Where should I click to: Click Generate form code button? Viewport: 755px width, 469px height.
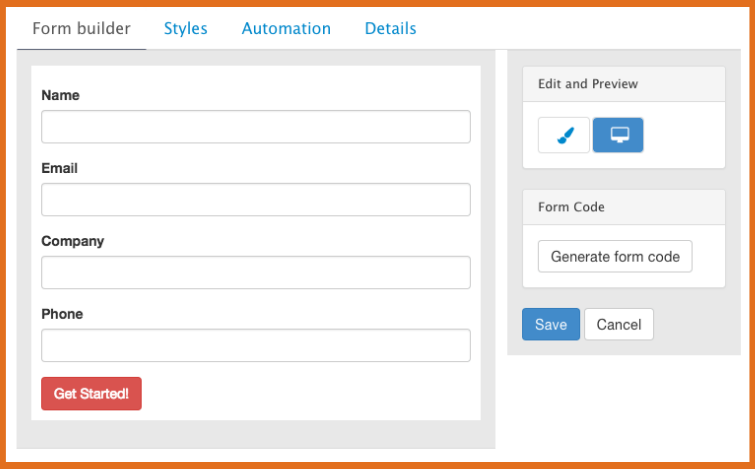point(615,256)
